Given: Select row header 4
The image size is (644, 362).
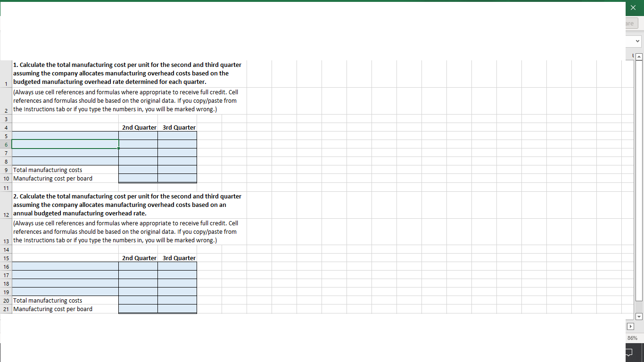Looking at the screenshot, I should tap(6, 127).
